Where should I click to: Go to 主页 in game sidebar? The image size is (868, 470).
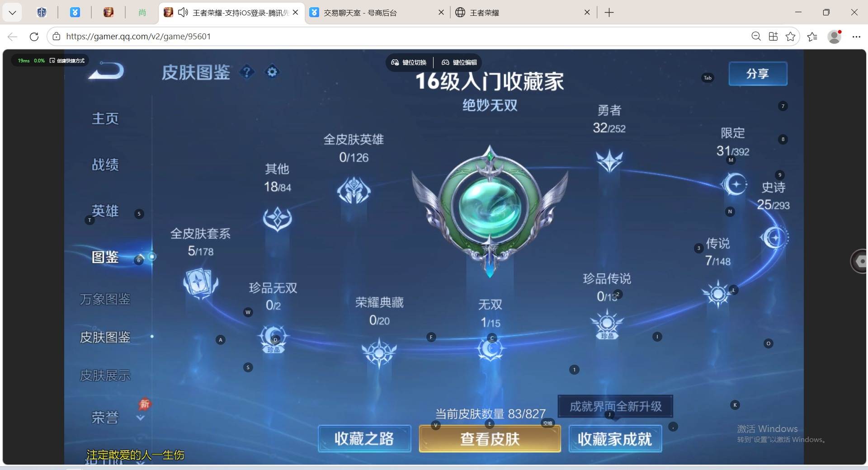click(105, 119)
